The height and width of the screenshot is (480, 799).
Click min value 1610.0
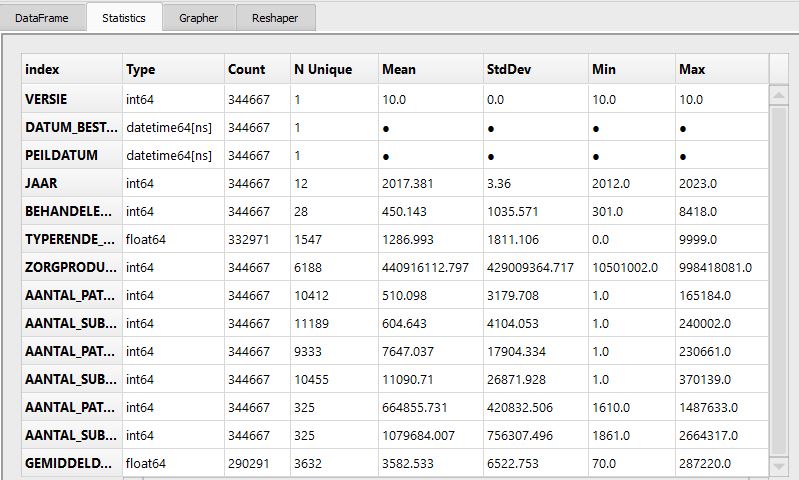[x=610, y=408]
